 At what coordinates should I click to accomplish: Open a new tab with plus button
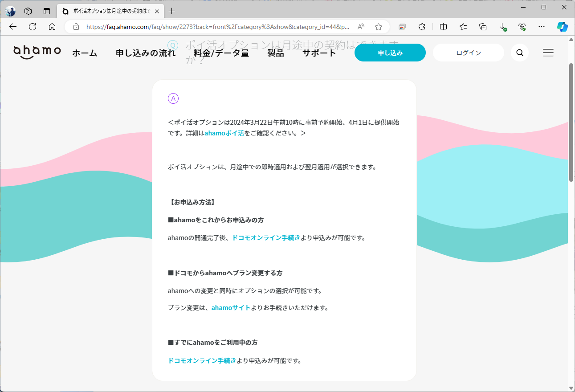172,11
